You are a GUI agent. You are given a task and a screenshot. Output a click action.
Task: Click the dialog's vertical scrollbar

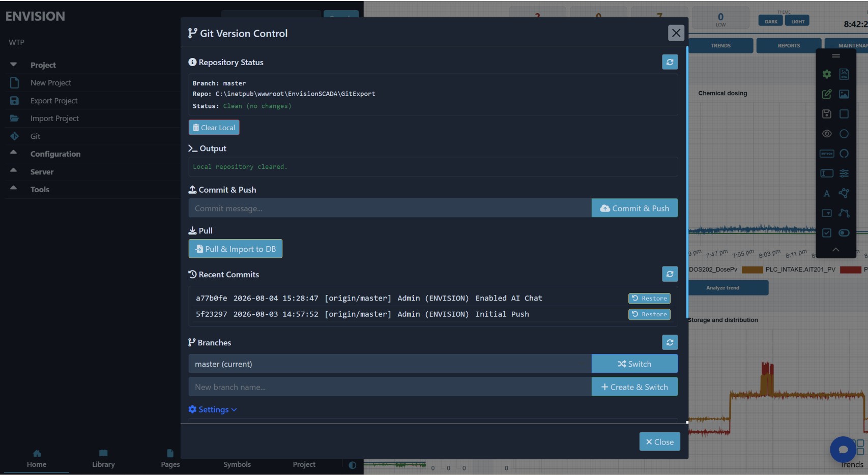tap(687, 183)
